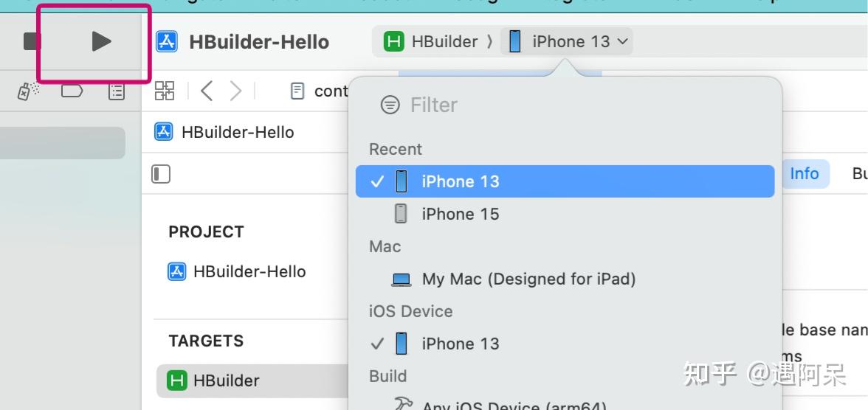Click the debug spray icon in navigator

28,91
